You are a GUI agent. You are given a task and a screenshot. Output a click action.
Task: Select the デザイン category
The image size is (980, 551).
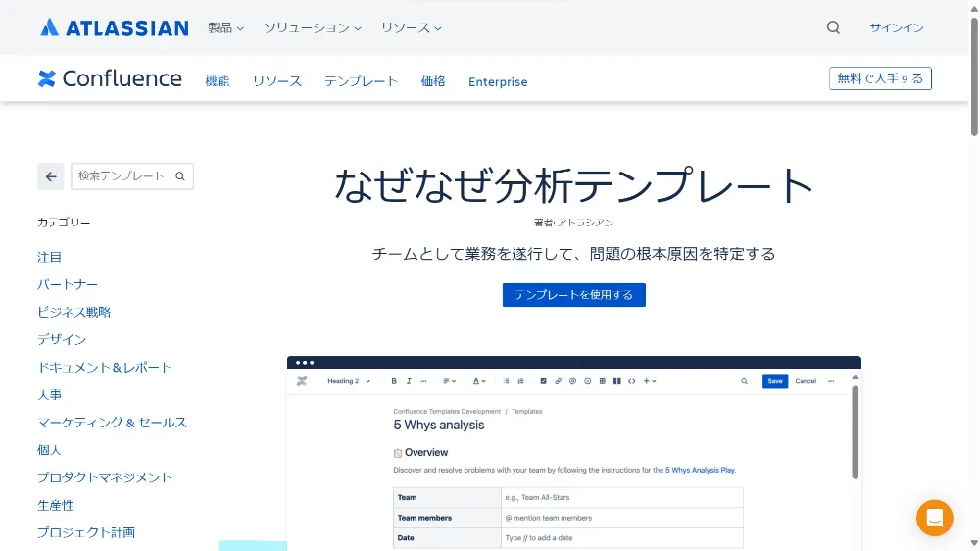tap(61, 339)
